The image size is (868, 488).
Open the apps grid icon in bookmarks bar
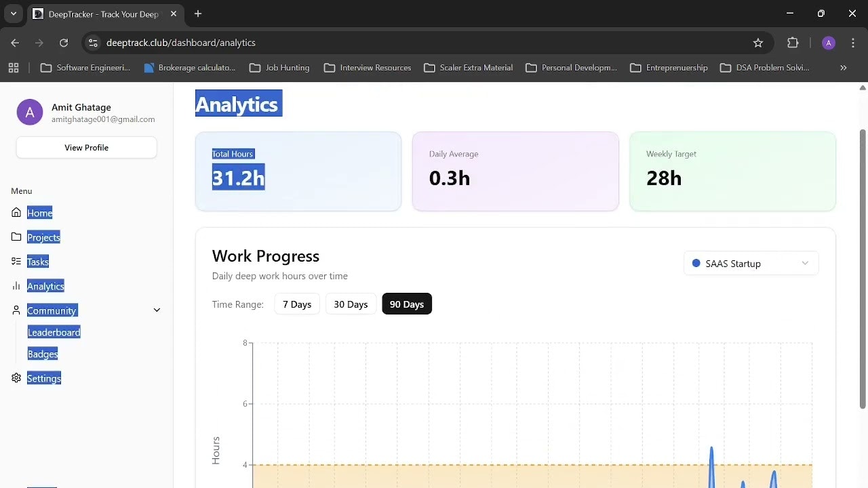(14, 68)
